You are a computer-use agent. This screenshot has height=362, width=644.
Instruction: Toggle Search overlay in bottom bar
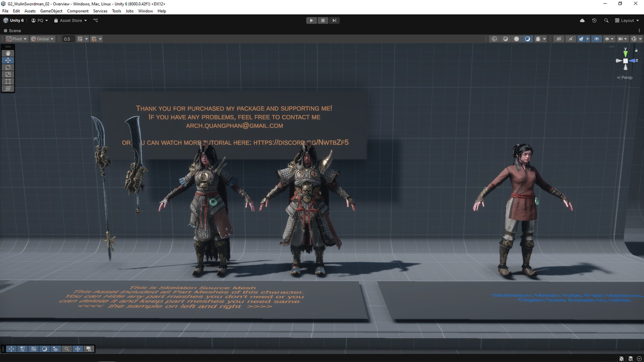(67, 349)
